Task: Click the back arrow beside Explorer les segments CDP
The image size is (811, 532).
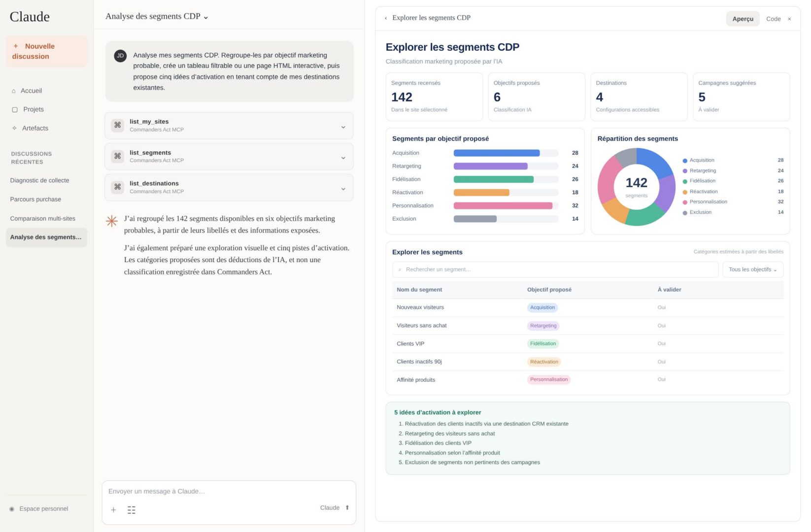Action: click(x=386, y=18)
